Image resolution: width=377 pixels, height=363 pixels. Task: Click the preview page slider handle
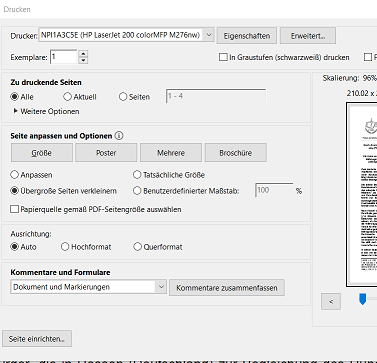(362, 299)
